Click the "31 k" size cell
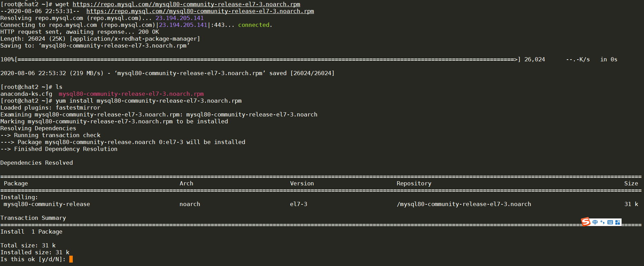The height and width of the screenshot is (266, 644). click(x=631, y=204)
